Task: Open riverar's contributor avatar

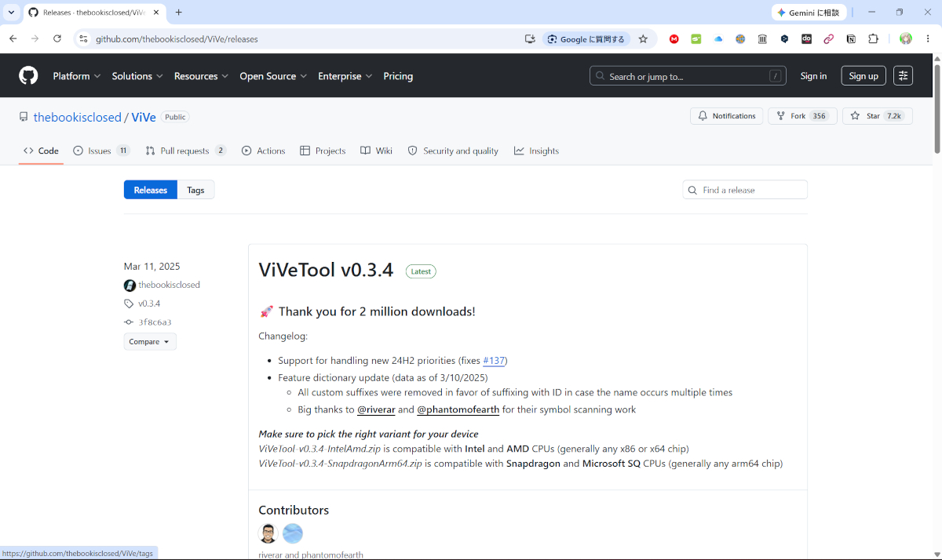Action: 268,533
